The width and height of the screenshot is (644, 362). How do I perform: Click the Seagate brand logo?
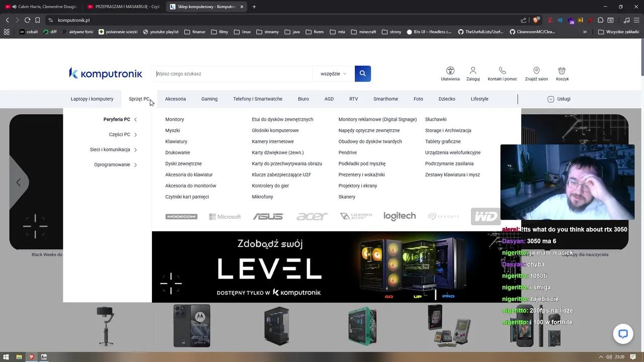click(443, 216)
